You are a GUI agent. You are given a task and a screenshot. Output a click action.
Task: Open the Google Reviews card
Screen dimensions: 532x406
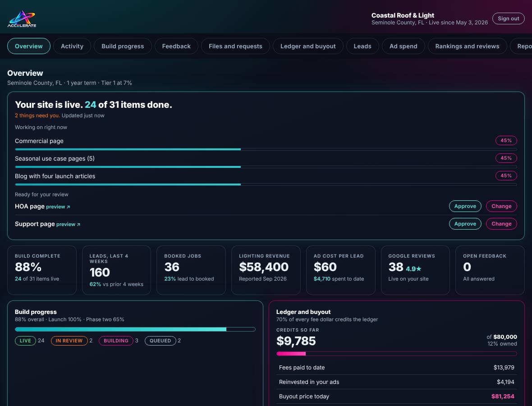pos(415,270)
